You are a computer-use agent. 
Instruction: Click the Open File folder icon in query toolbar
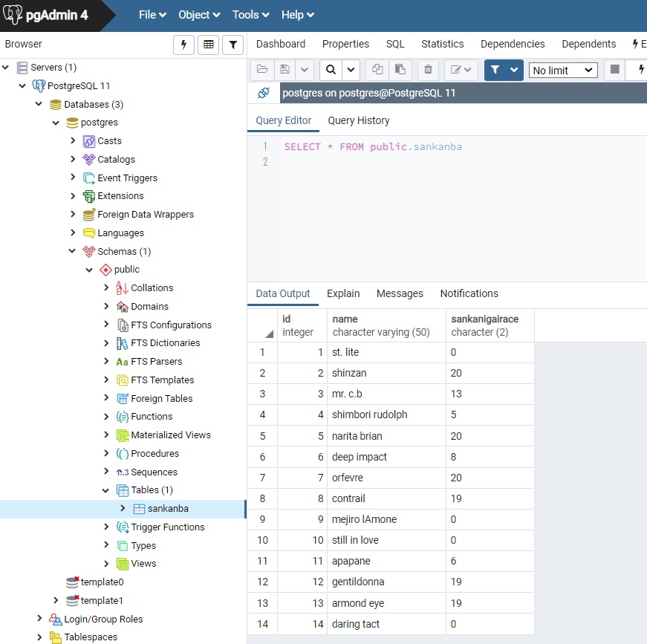pos(262,69)
